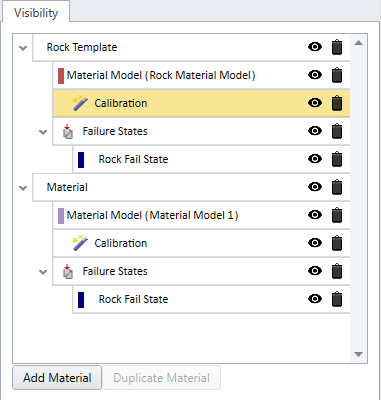Click the scrollbar up arrow
The image size is (381, 400).
[359, 43]
